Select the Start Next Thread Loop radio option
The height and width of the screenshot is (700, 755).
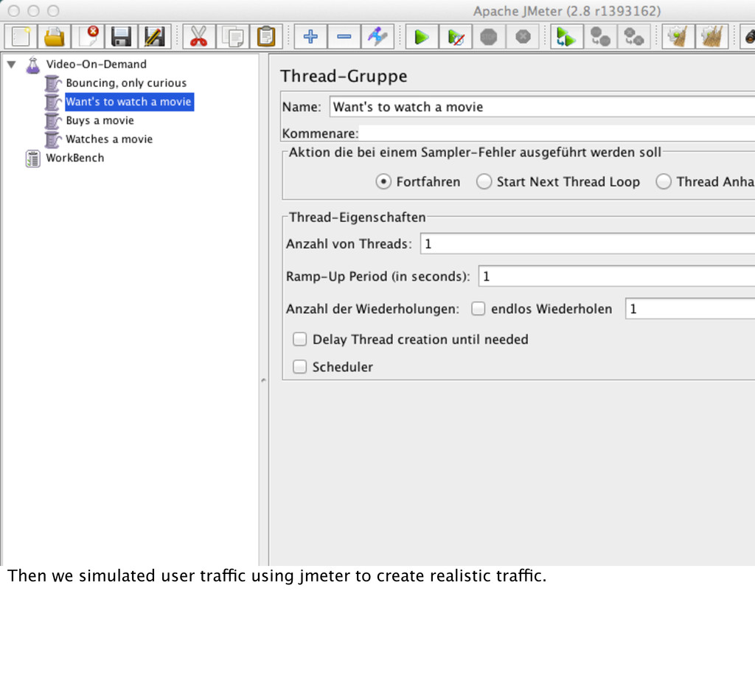(484, 182)
